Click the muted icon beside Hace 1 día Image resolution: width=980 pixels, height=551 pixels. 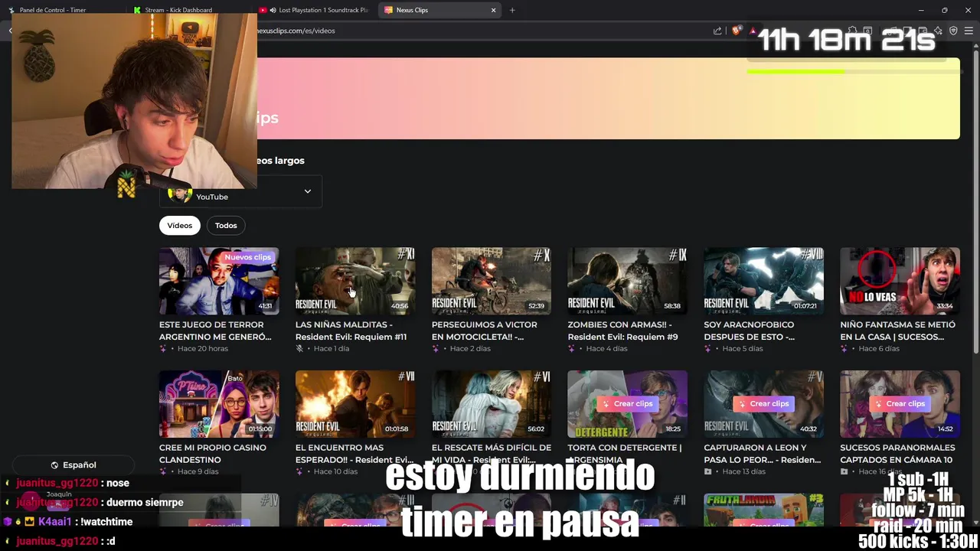point(299,348)
